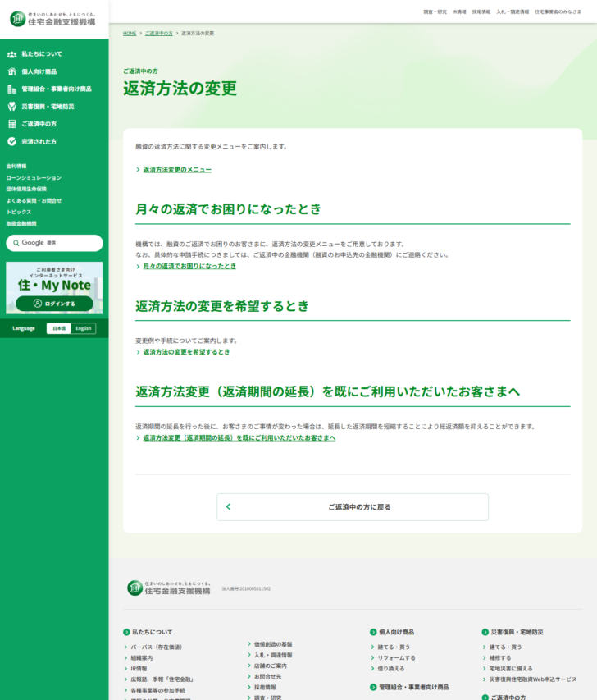597x700 pixels.
Task: Open 団体信用生命保険 sidebar link
Action: [x=26, y=189]
